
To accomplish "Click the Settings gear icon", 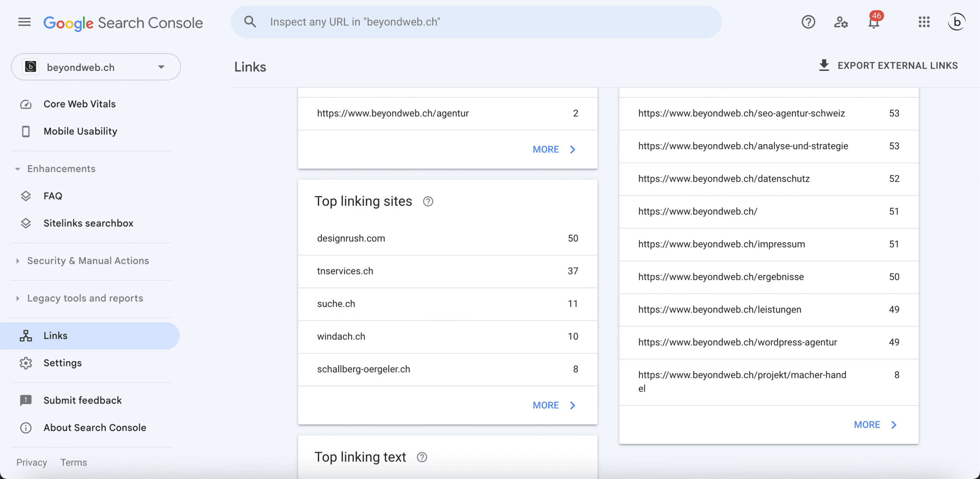I will (x=26, y=363).
